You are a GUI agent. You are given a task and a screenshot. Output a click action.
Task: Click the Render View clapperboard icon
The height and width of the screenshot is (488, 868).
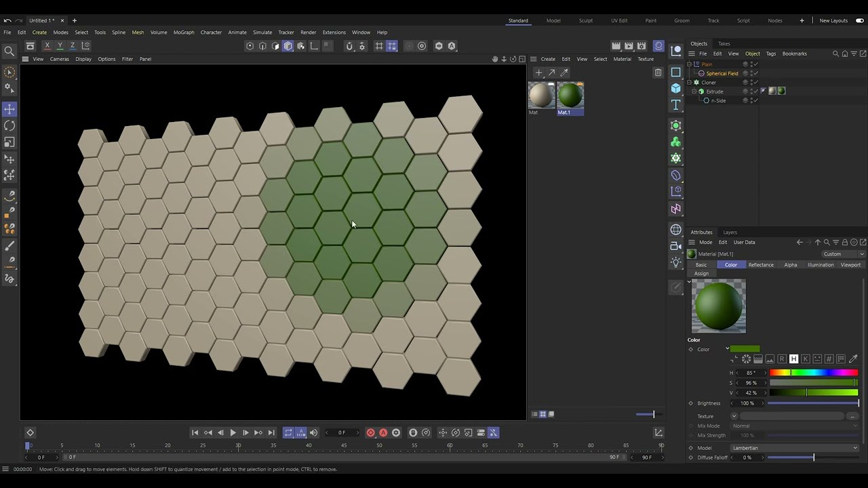click(616, 46)
